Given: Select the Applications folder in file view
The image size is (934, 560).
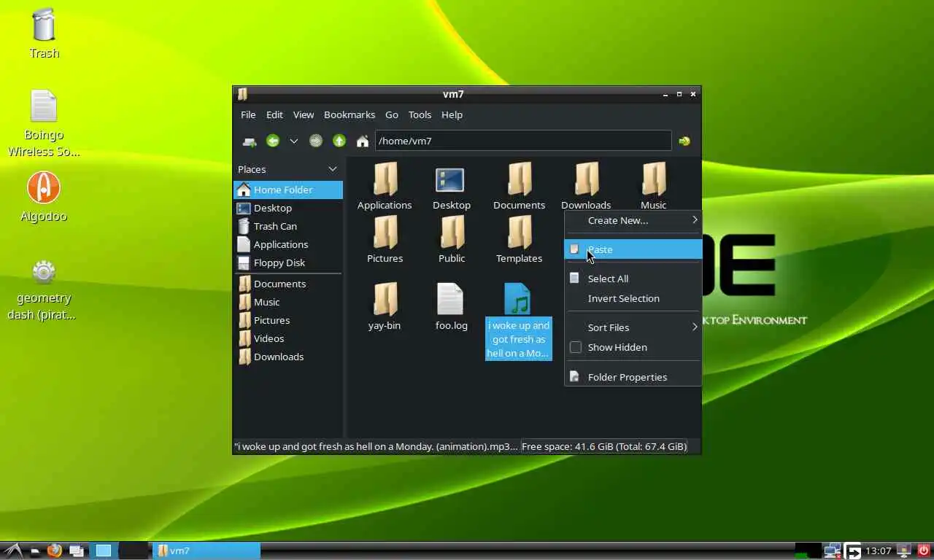Looking at the screenshot, I should point(385,186).
